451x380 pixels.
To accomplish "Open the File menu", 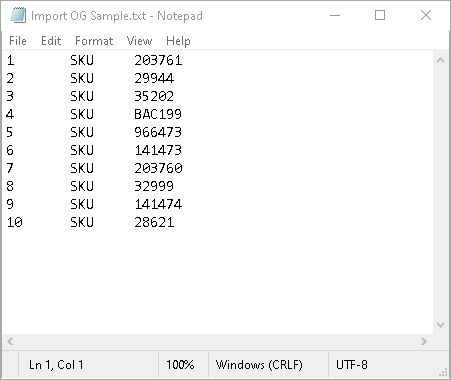I will tap(18, 41).
